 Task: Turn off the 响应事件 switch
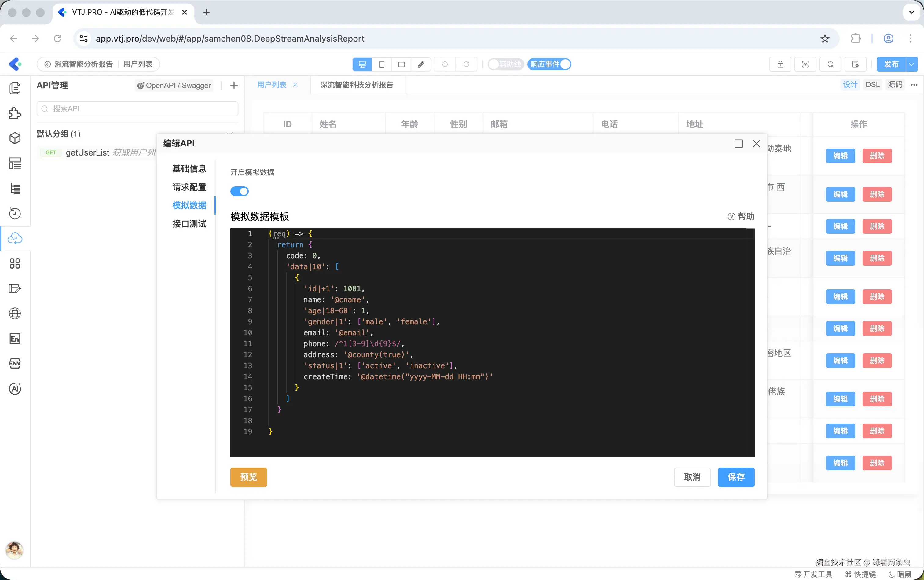[x=549, y=64]
